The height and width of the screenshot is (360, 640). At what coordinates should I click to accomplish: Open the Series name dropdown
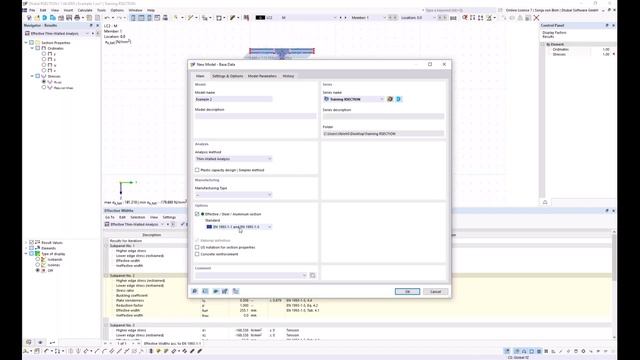(x=353, y=99)
